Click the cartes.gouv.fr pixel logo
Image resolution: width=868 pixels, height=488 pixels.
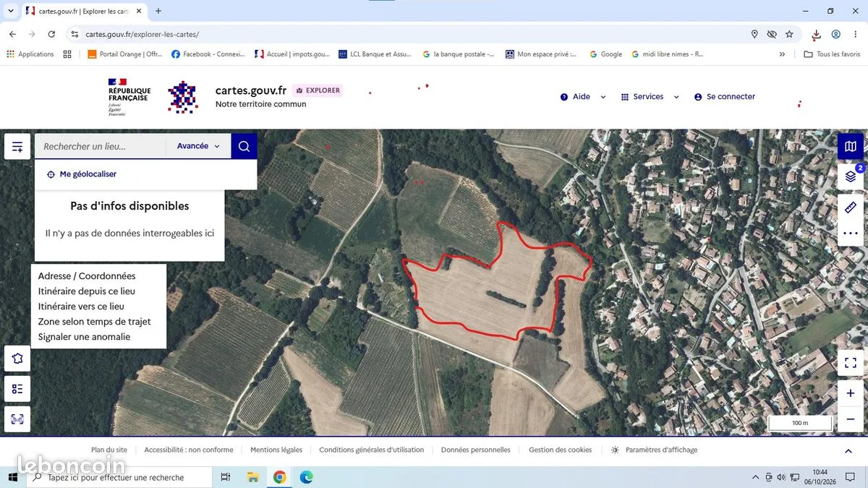coord(182,97)
